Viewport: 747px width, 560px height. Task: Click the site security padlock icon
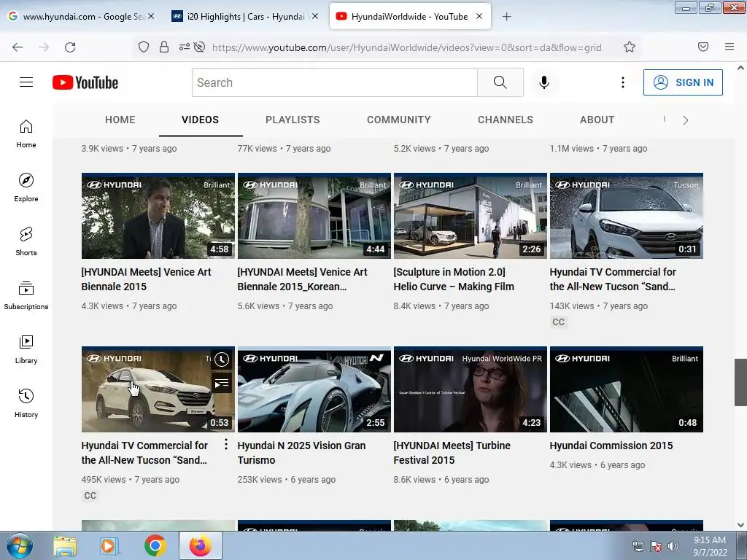[164, 47]
